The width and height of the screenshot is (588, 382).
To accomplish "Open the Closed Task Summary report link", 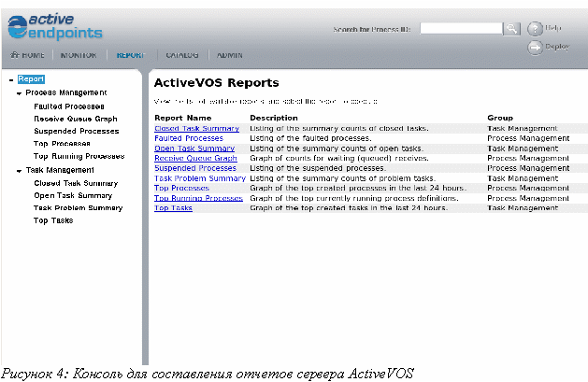I will [196, 128].
